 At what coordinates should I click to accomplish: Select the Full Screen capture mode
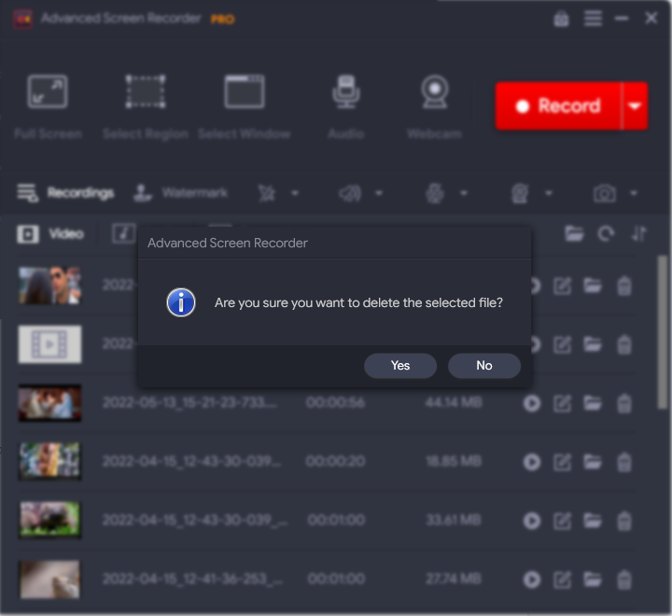click(x=48, y=105)
